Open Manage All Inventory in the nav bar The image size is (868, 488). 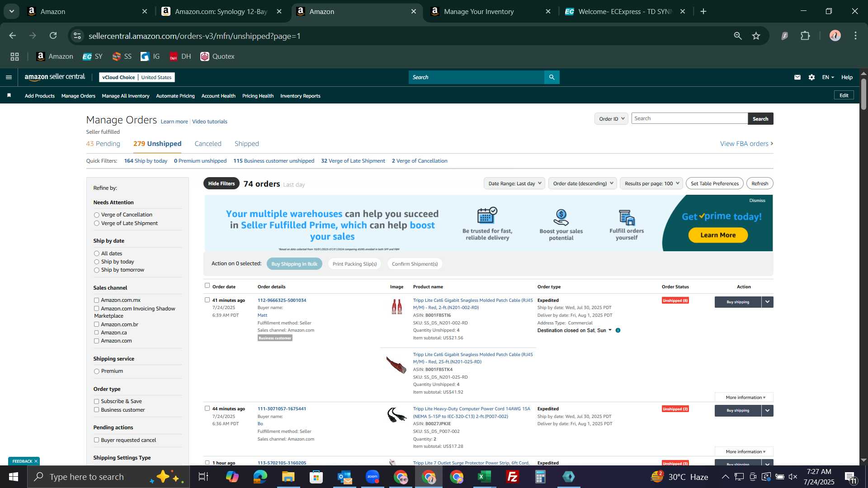pos(126,96)
